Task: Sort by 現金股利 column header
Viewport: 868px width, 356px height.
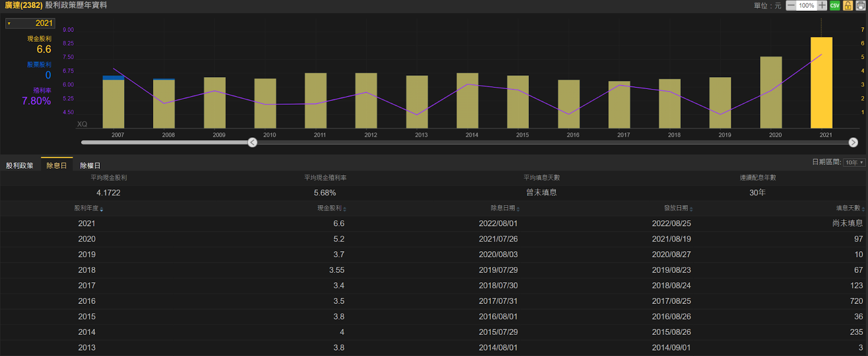Action: [x=331, y=208]
